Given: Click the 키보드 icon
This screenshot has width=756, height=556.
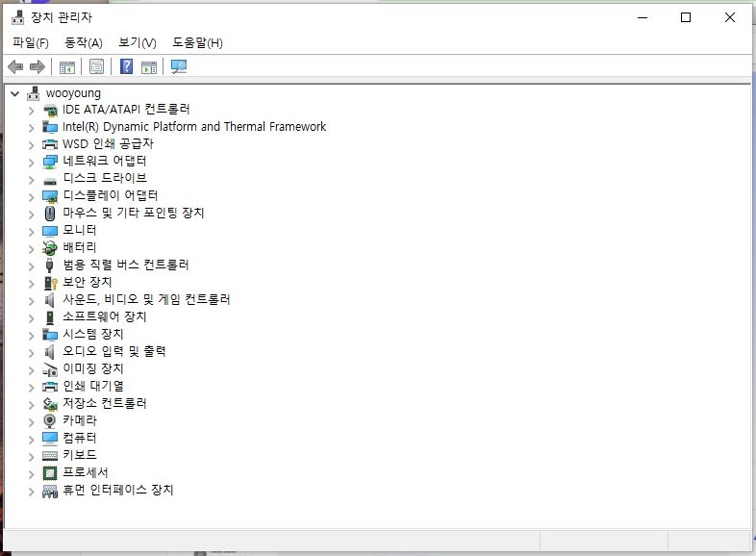Looking at the screenshot, I should (50, 455).
